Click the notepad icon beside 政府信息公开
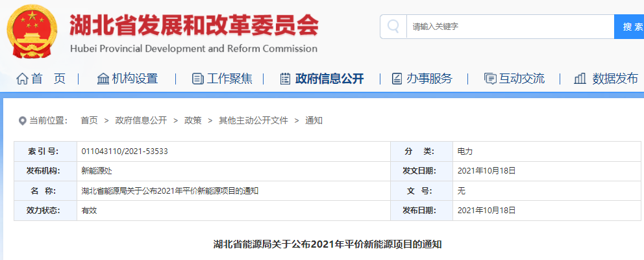The width and height of the screenshot is (644, 260). tap(285, 79)
